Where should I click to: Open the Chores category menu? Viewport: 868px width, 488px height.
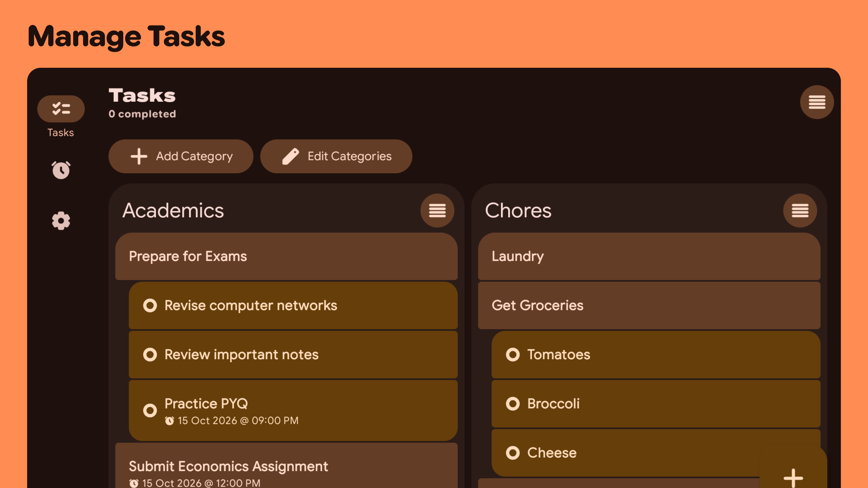(x=800, y=211)
